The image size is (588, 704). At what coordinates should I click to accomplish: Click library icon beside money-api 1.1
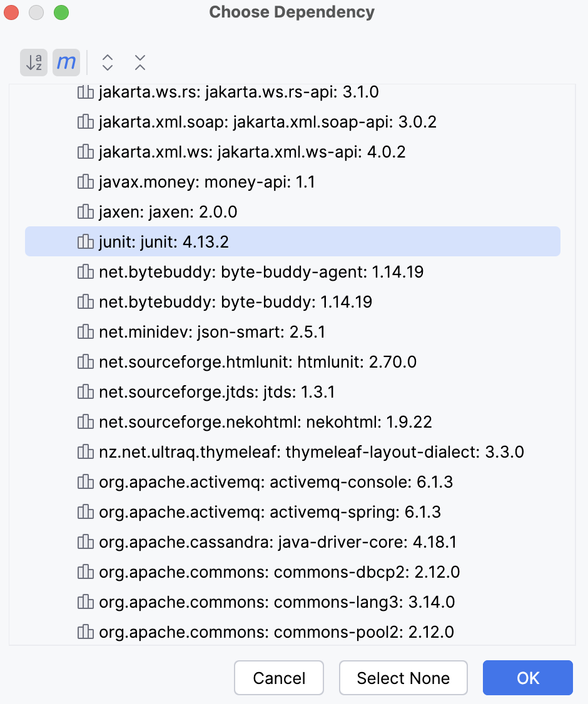[84, 182]
